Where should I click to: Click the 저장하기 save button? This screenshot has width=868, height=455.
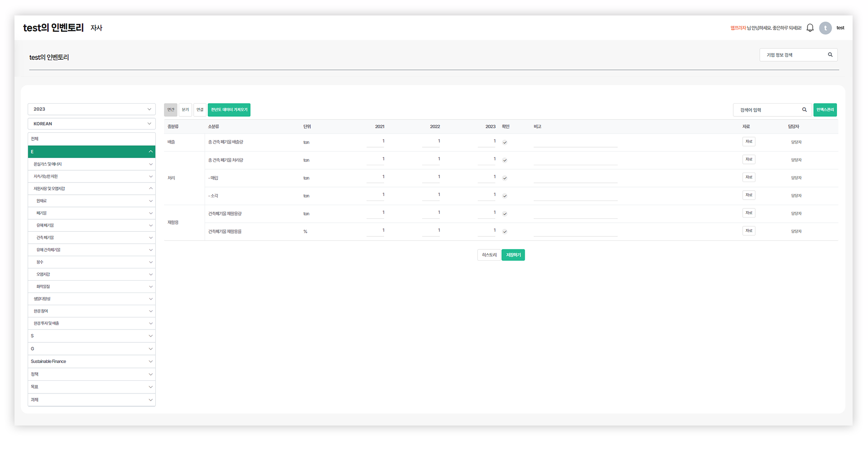click(513, 255)
